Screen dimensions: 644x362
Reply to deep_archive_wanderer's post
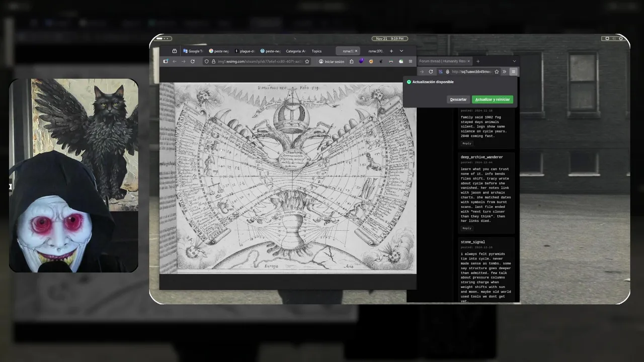(x=467, y=228)
